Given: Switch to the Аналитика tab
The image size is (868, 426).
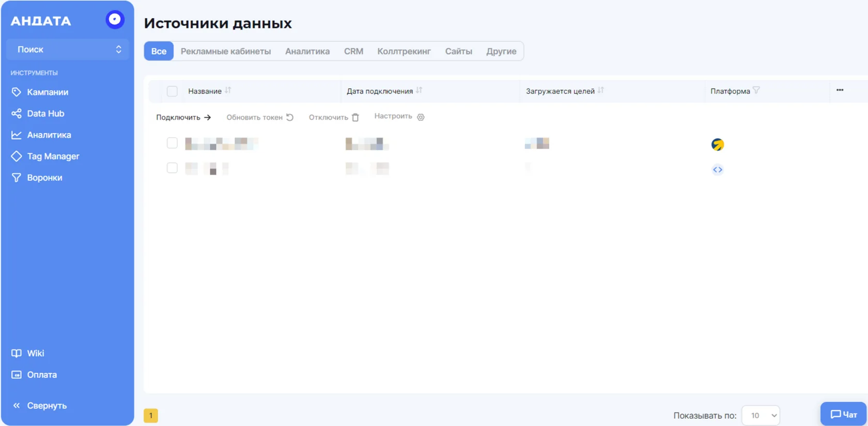Looking at the screenshot, I should [x=307, y=51].
